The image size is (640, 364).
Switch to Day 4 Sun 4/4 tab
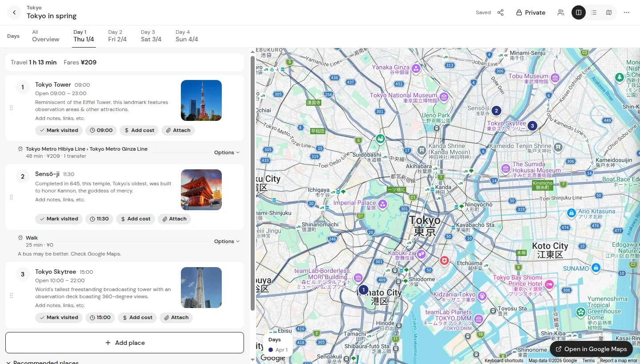(x=187, y=36)
